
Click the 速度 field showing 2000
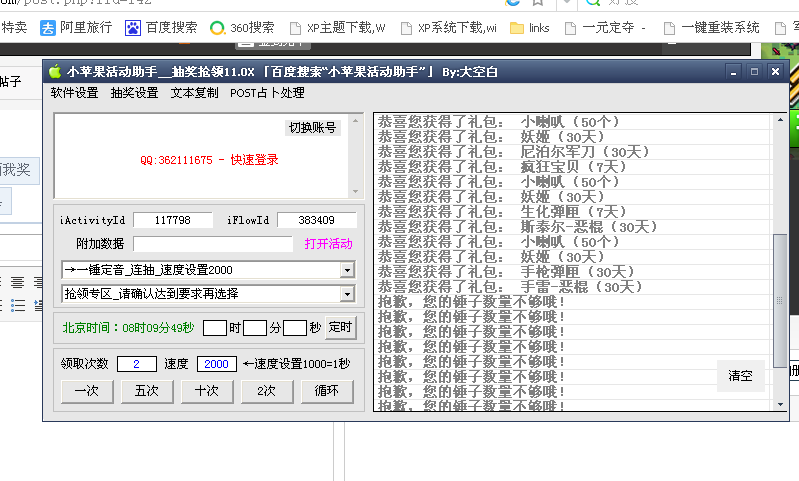click(x=217, y=364)
